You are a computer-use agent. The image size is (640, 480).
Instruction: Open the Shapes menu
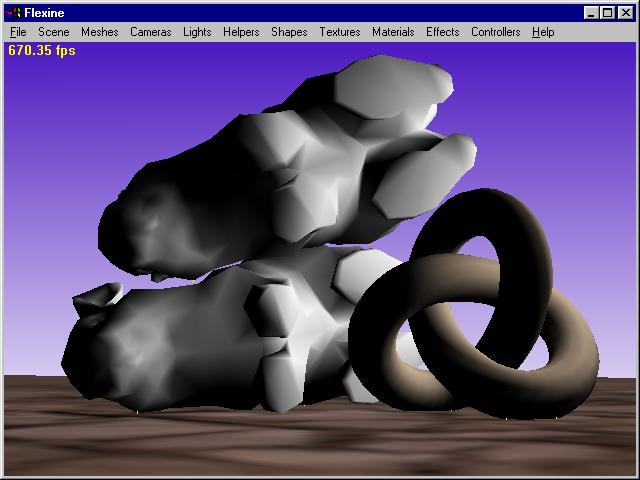click(x=289, y=32)
